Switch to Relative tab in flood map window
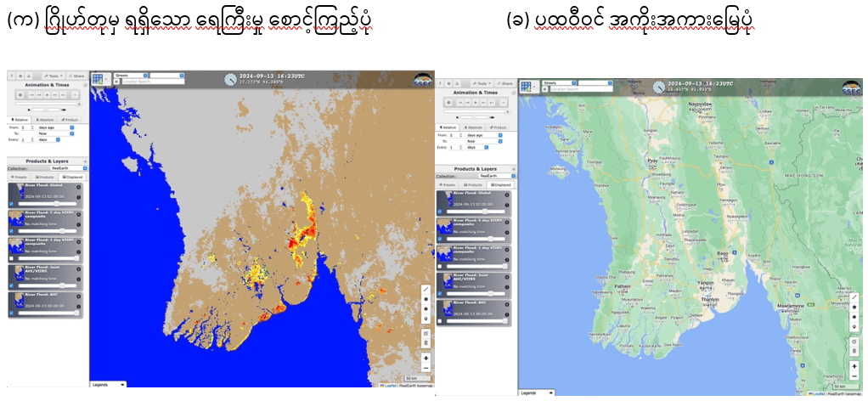The width and height of the screenshot is (868, 401). tap(20, 120)
